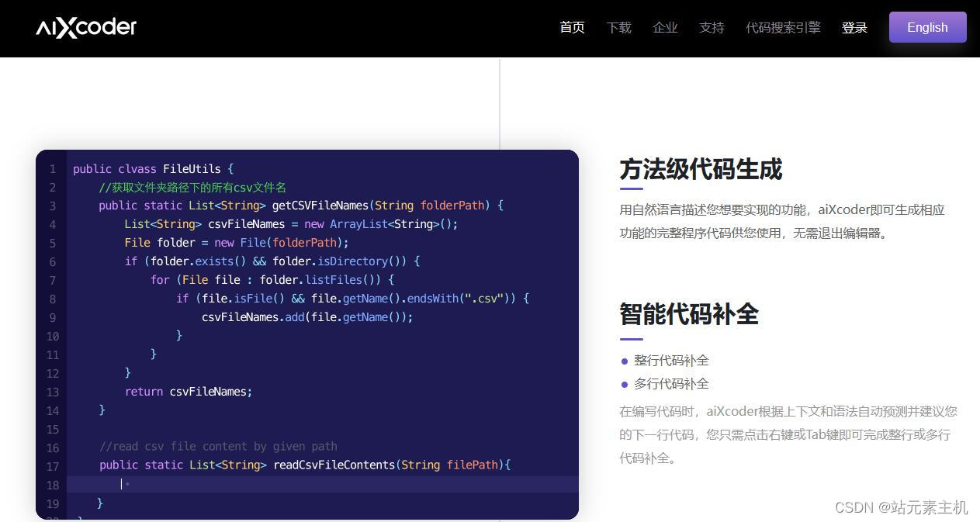Click line number 18 in the code editor

pyautogui.click(x=53, y=485)
